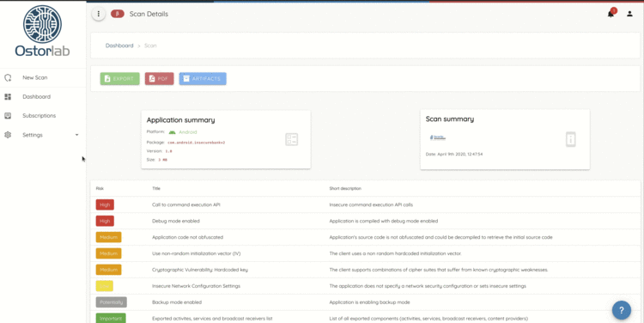This screenshot has height=323, width=644.
Task: Open 'Backup mode enabled' row title
Action: [x=177, y=302]
